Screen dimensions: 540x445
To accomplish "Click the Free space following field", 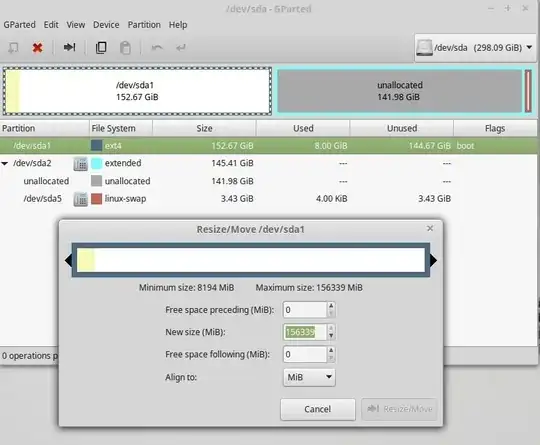I will (304, 354).
